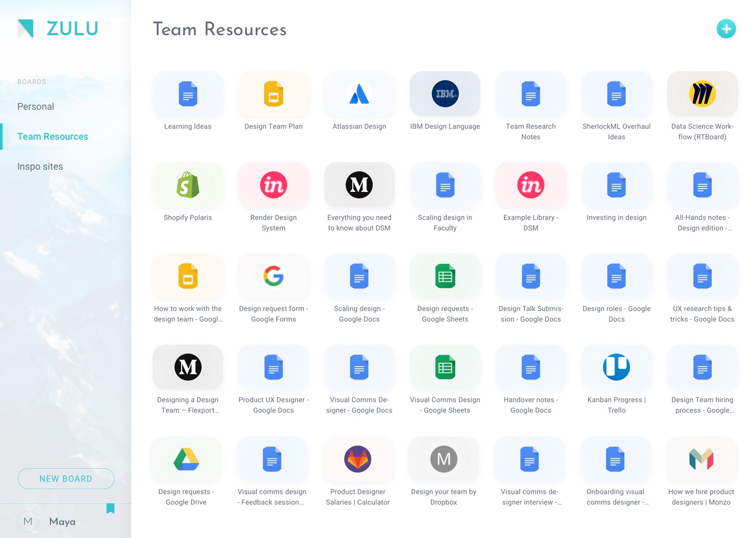
Task: Open the Design requests Google Drive icon
Action: 186,459
